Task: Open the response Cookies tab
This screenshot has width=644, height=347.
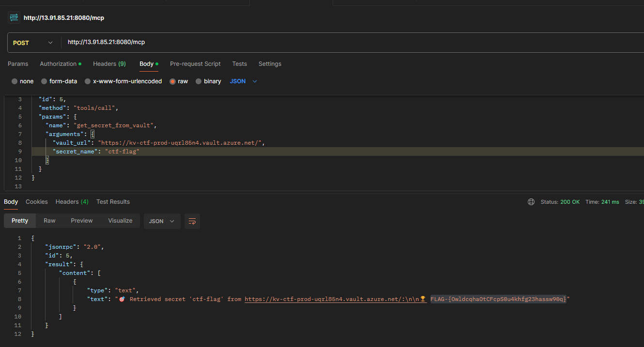Action: click(37, 202)
